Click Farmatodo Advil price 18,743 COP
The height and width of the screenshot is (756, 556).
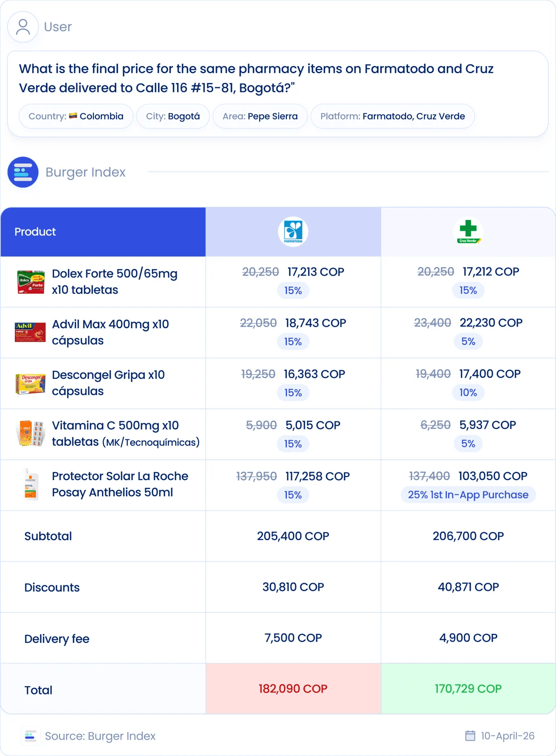(x=316, y=323)
